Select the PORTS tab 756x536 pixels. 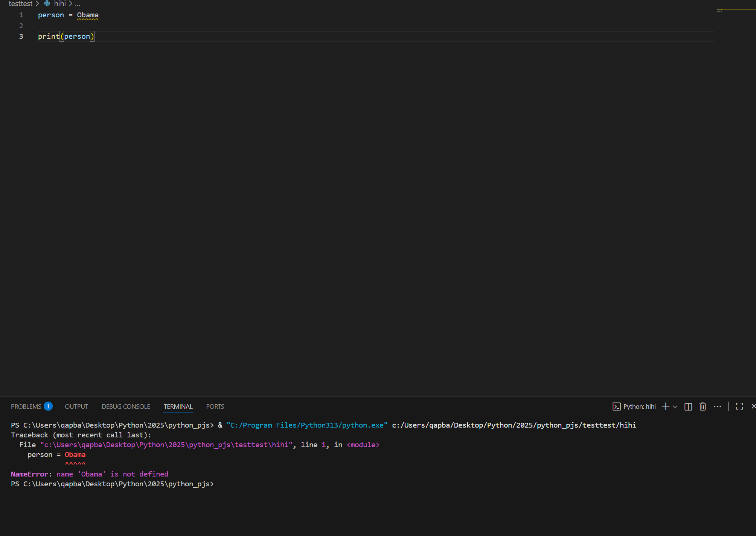[x=215, y=407]
